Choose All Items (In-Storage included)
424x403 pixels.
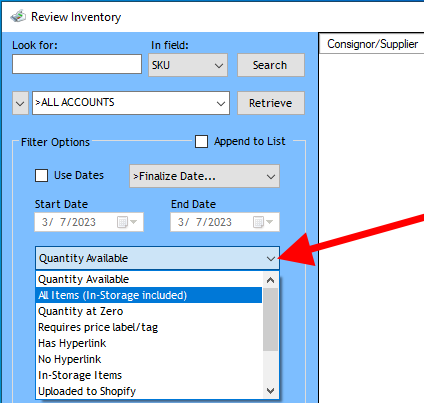[149, 295]
